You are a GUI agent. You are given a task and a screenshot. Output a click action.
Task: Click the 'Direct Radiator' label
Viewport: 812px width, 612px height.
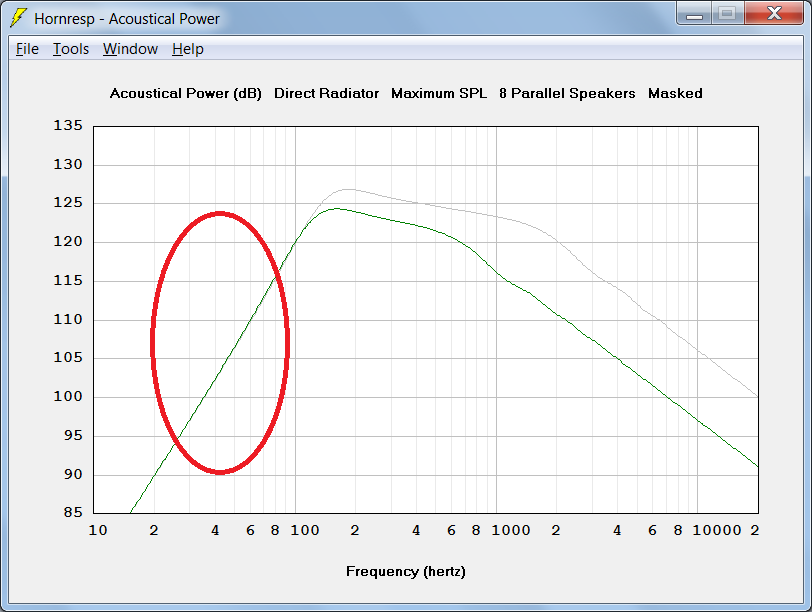click(326, 93)
